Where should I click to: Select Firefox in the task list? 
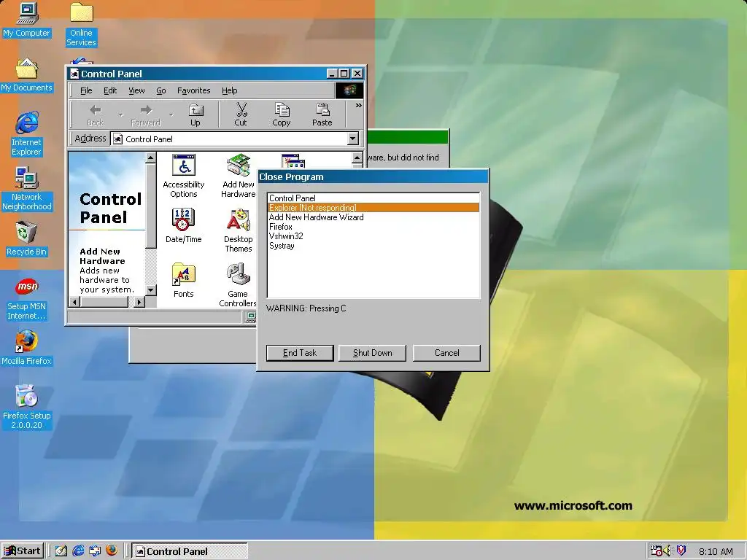pos(373,227)
